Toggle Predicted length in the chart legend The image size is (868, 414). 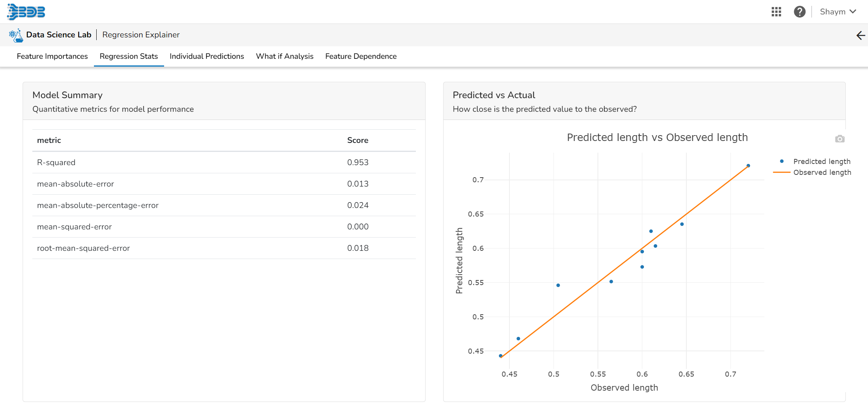coord(822,161)
